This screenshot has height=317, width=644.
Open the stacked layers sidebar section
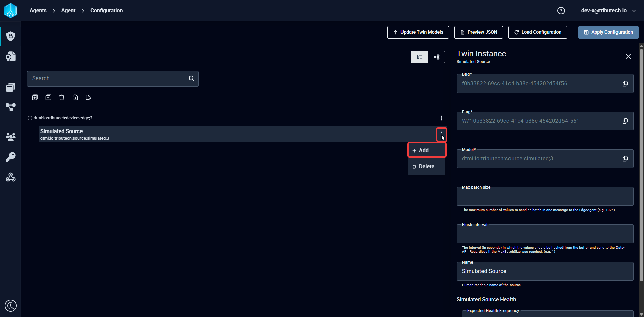[x=11, y=87]
